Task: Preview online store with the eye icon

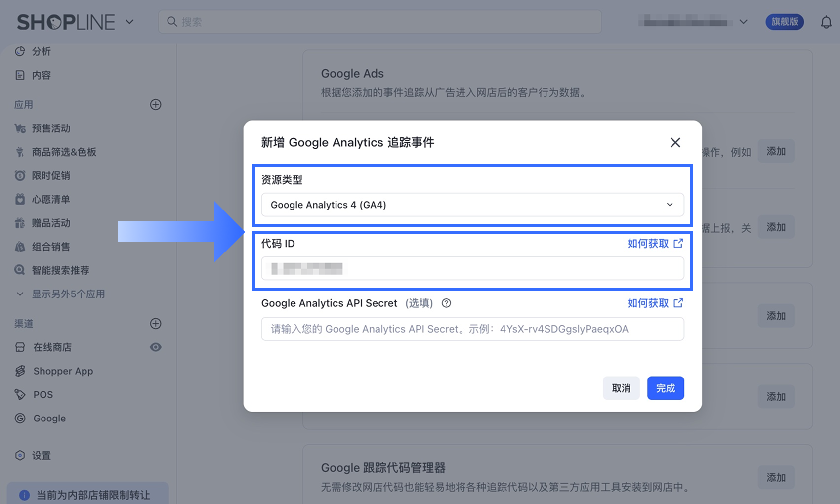Action: (x=156, y=347)
